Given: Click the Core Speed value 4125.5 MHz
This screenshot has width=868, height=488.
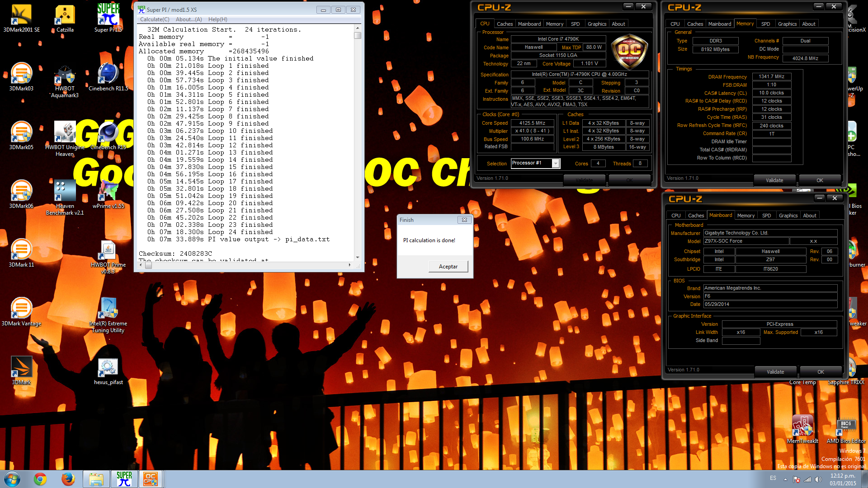Looking at the screenshot, I should click(x=532, y=123).
